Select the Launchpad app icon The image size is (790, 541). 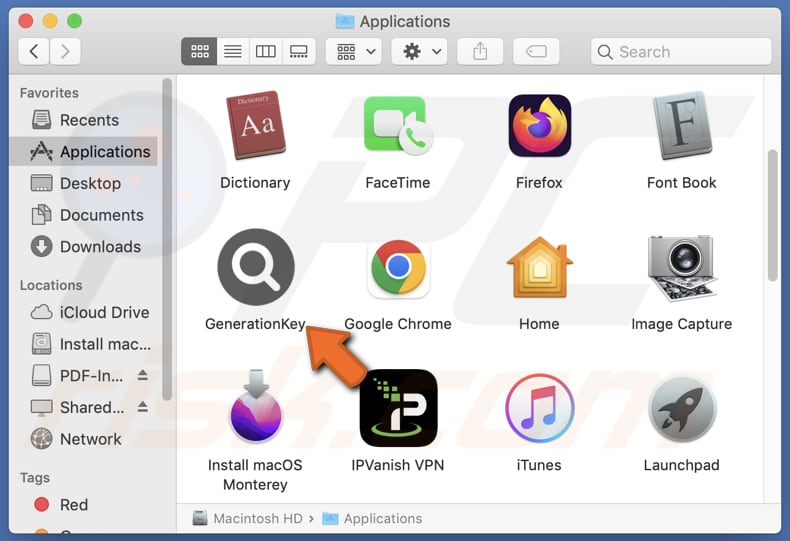682,409
